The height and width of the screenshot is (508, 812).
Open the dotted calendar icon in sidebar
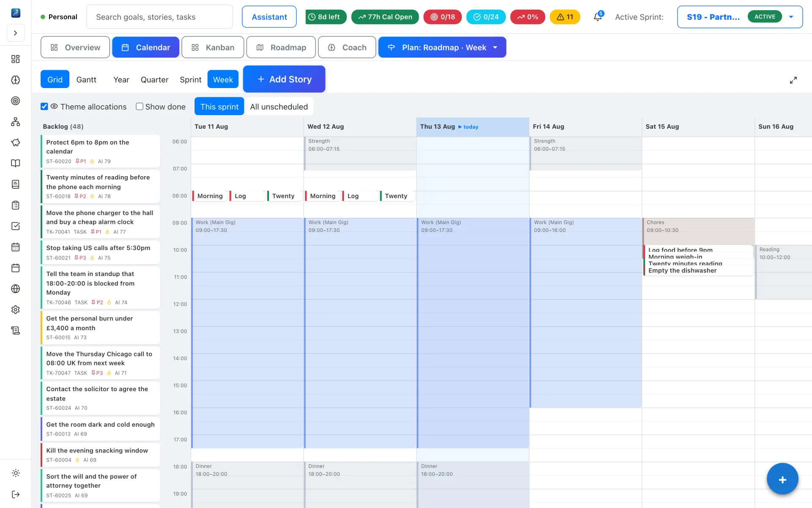[x=16, y=247]
